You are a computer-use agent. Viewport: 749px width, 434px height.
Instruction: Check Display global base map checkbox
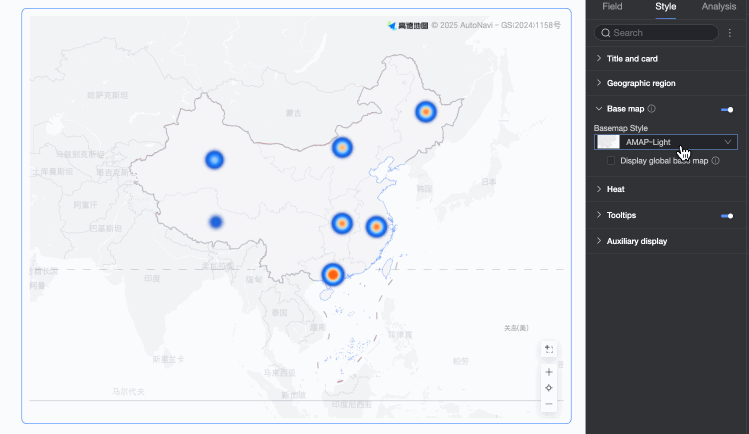click(x=611, y=161)
